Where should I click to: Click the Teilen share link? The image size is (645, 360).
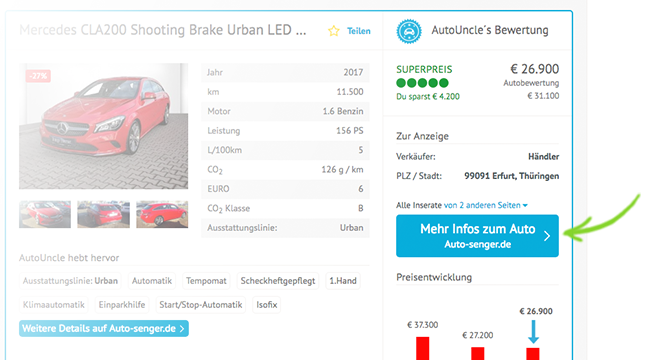pos(358,31)
